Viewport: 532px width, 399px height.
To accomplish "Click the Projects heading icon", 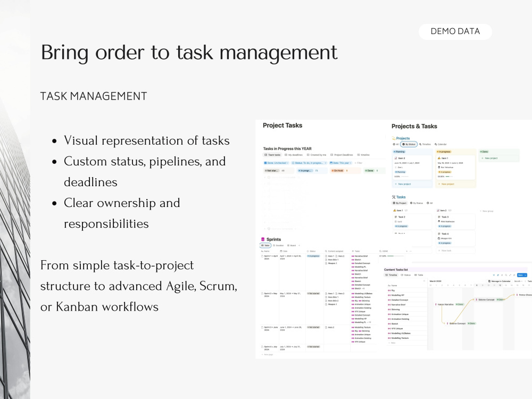I will [x=394, y=138].
